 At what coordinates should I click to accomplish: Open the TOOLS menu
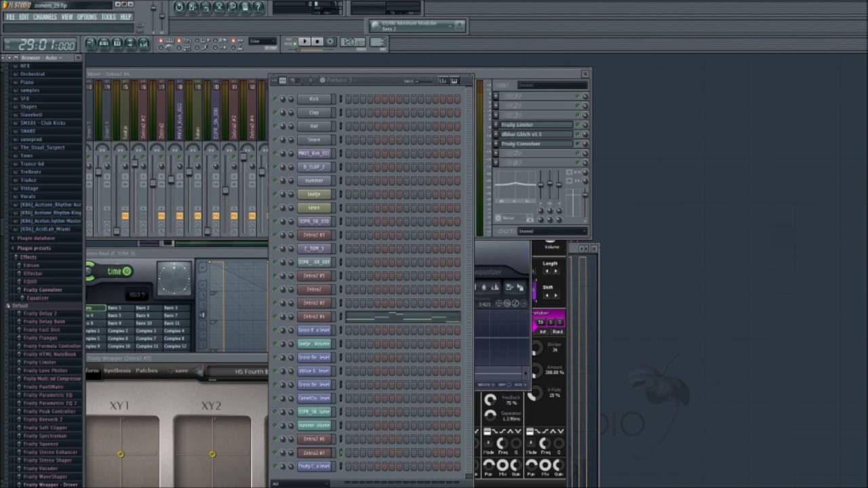[x=108, y=17]
